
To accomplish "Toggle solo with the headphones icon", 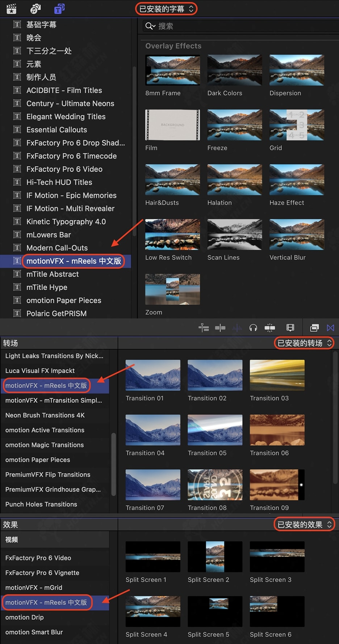I will click(253, 328).
